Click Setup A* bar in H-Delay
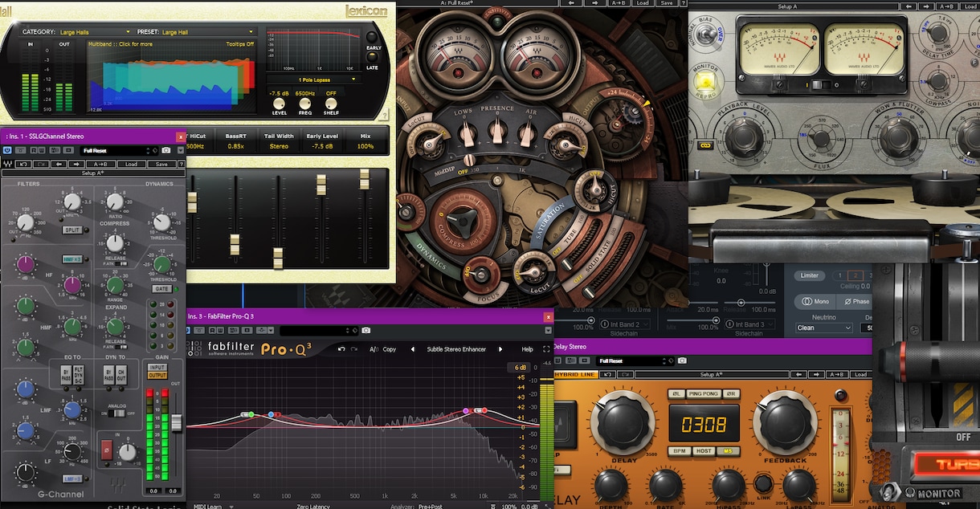Viewport: 980px width, 509px height. 712,375
